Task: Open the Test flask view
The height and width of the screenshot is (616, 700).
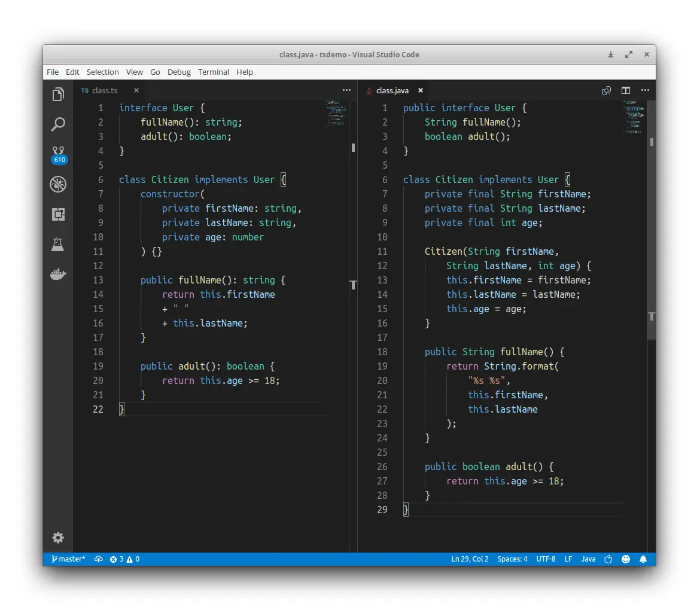Action: pos(58,244)
